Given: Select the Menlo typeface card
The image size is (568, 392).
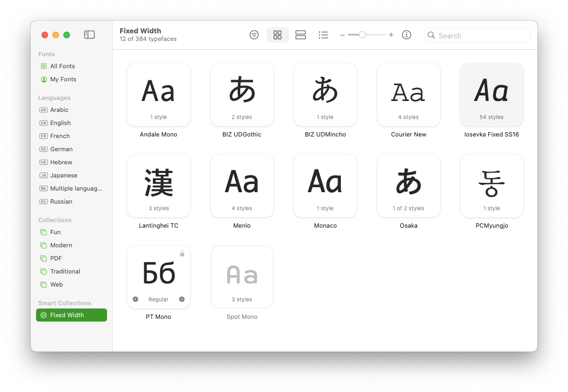Looking at the screenshot, I should click(x=242, y=186).
